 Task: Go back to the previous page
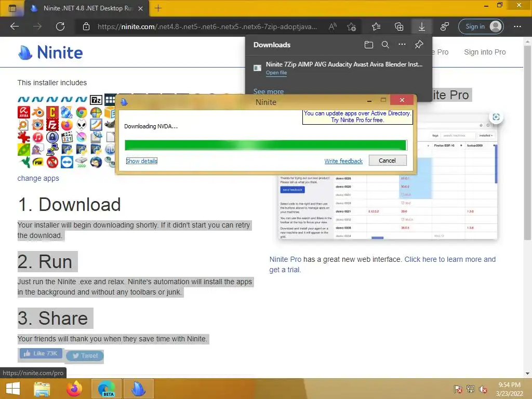pyautogui.click(x=15, y=26)
